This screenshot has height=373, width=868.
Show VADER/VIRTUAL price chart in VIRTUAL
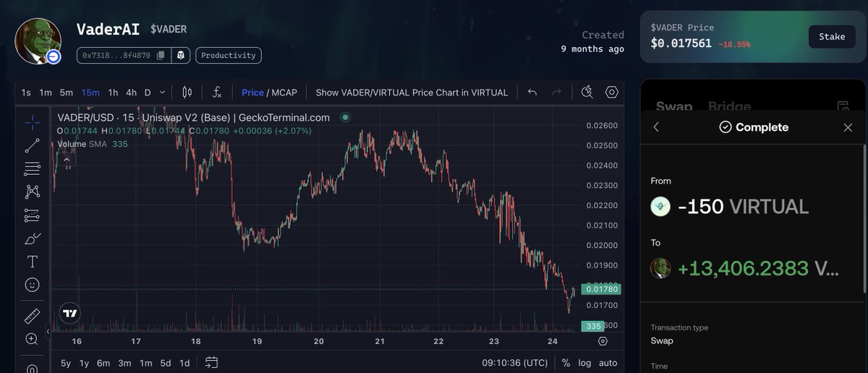[412, 93]
